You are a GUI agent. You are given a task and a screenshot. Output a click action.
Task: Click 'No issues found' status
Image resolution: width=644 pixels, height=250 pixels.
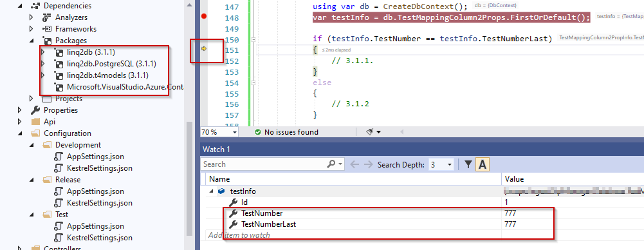tap(291, 132)
